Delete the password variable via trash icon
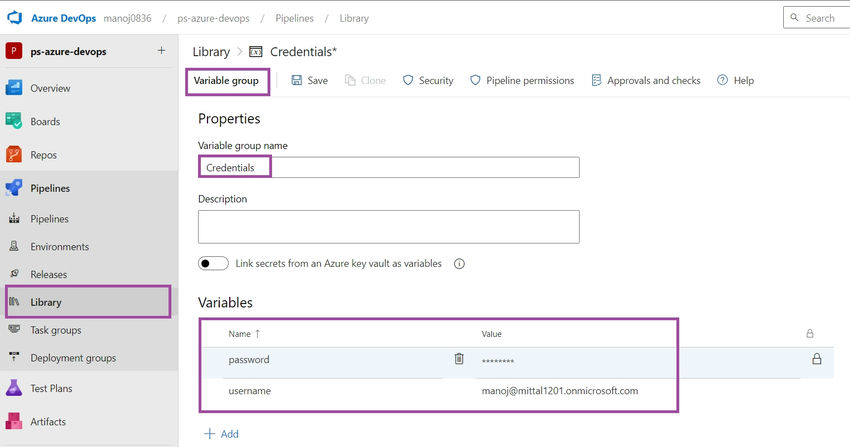Image resolution: width=850 pixels, height=447 pixels. 459,359
